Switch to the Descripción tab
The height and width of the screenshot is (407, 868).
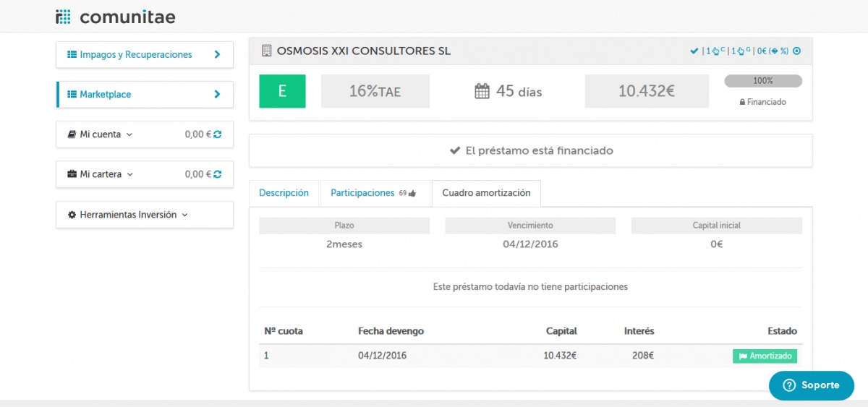tap(284, 193)
